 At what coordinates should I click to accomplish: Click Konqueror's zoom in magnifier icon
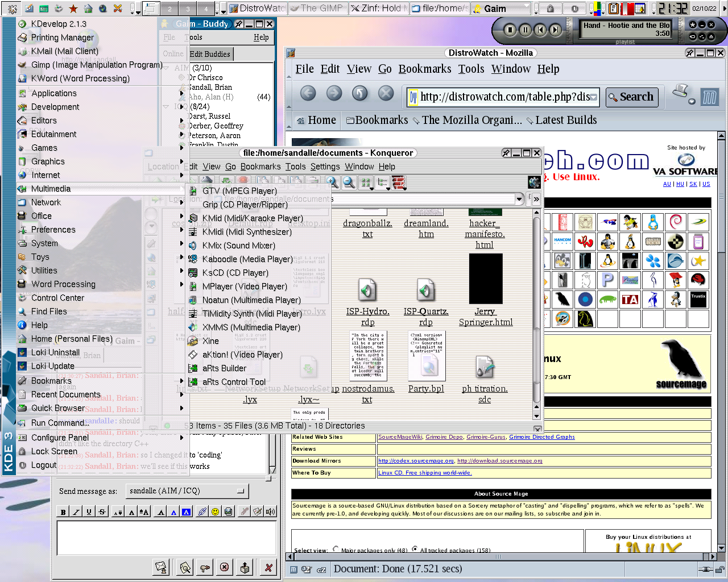pos(333,182)
